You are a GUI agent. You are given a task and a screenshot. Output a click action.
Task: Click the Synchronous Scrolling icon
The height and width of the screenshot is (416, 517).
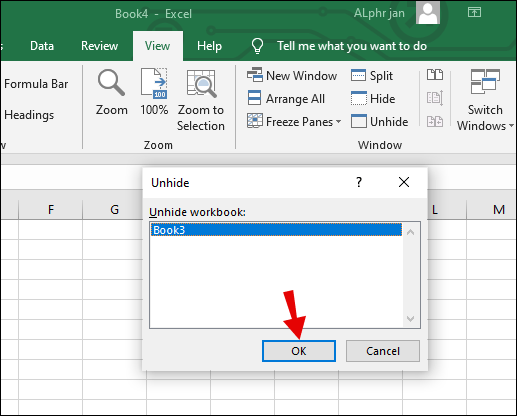[x=435, y=98]
